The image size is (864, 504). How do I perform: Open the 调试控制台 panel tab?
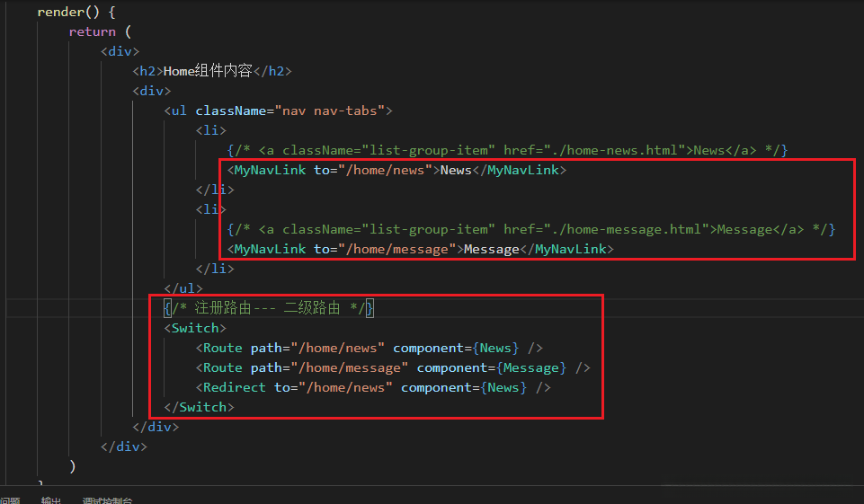[x=108, y=500]
